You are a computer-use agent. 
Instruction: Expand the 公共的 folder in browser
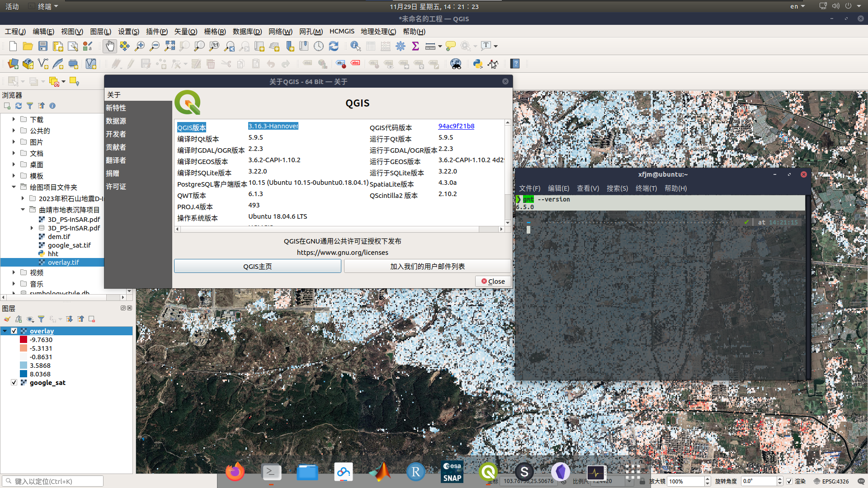[14, 131]
